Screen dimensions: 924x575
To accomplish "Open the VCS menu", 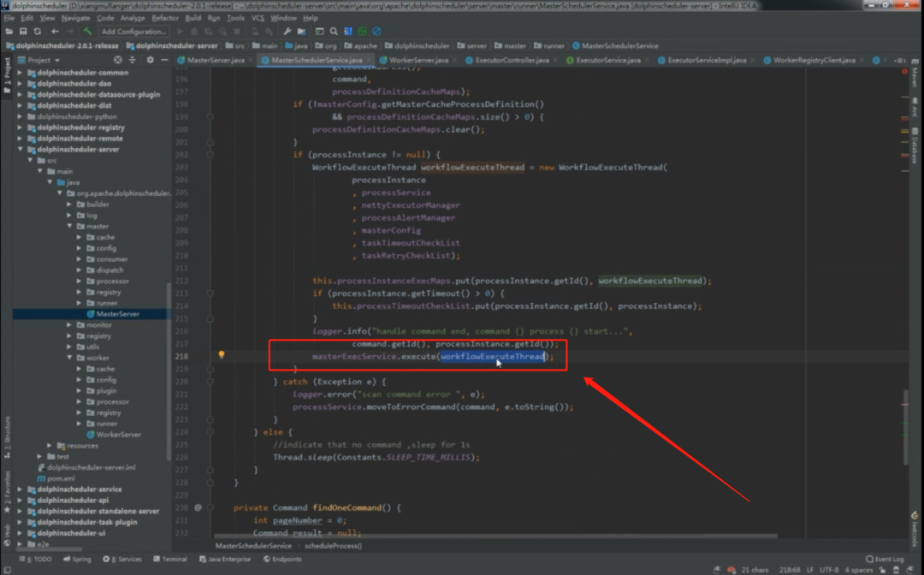I will click(258, 18).
